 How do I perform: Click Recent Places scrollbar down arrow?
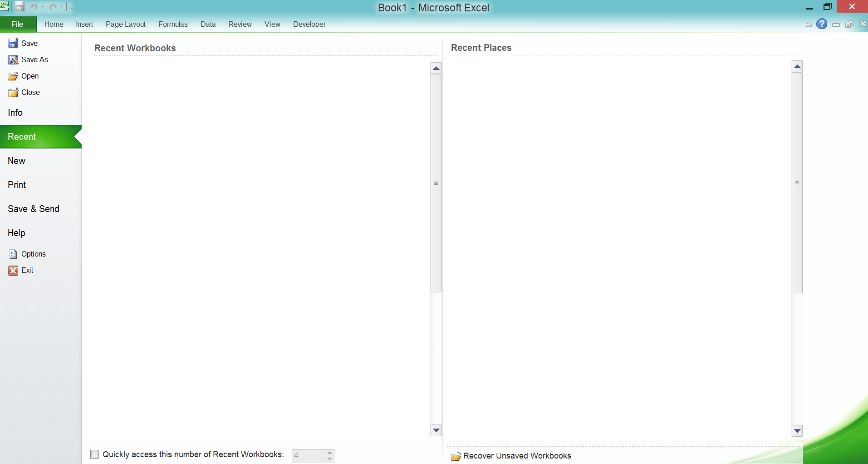(797, 430)
